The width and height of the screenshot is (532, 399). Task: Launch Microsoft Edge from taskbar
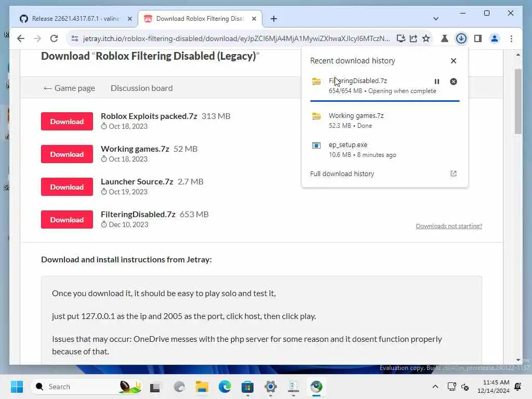click(224, 387)
